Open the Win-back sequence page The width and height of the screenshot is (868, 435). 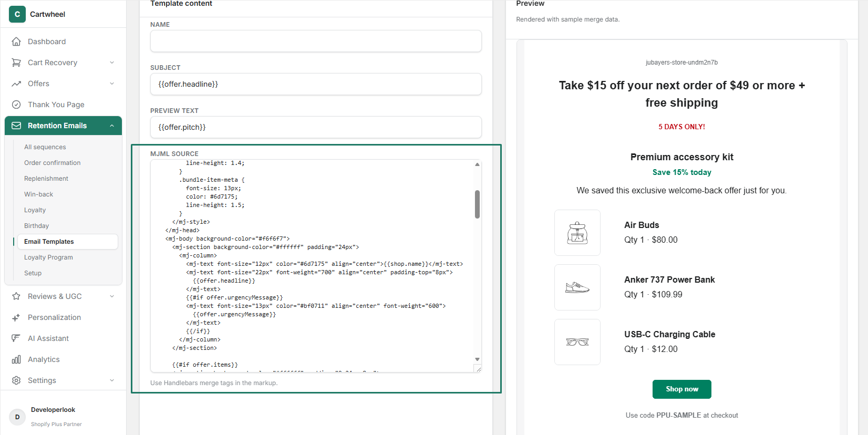click(38, 194)
